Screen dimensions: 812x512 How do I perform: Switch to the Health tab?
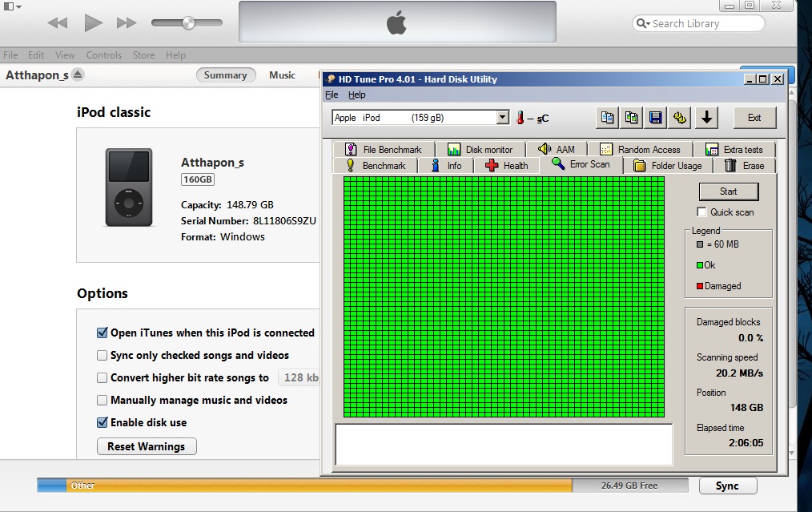tap(506, 166)
